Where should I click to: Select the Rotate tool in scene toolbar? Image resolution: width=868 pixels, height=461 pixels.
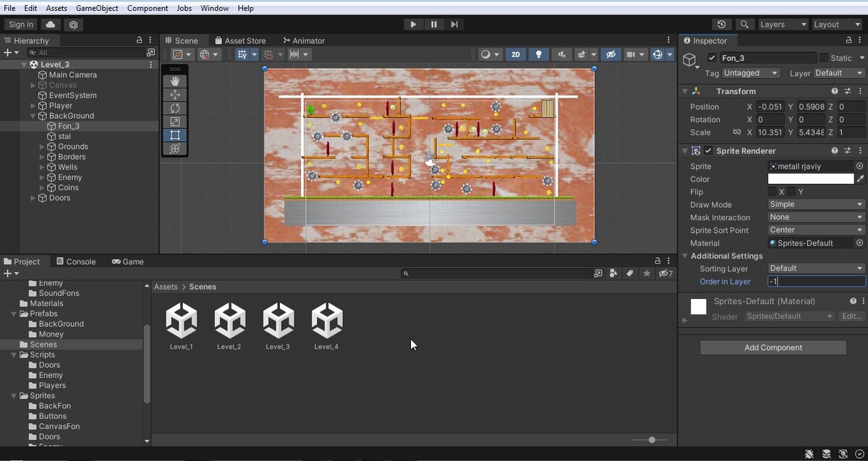pos(174,109)
